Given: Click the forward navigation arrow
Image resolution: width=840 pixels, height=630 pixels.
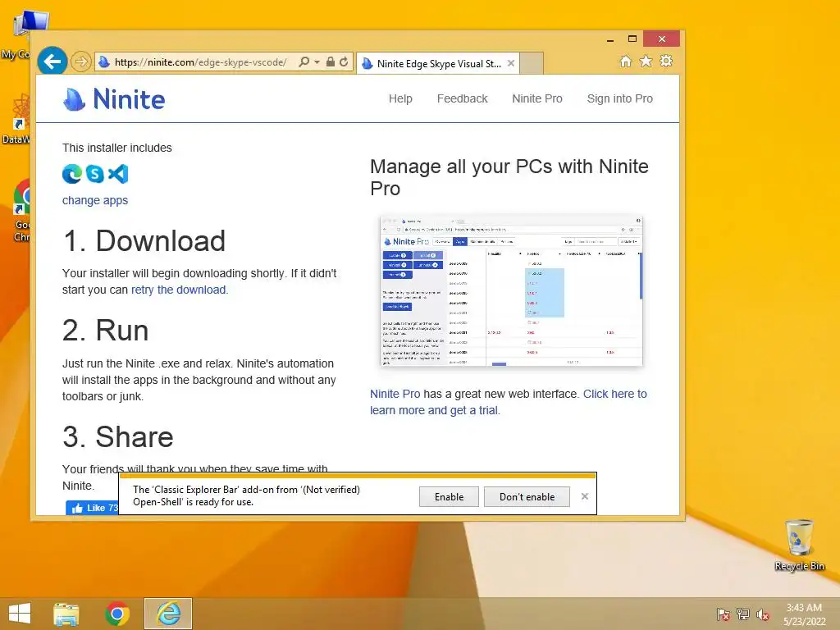Looking at the screenshot, I should pyautogui.click(x=81, y=62).
